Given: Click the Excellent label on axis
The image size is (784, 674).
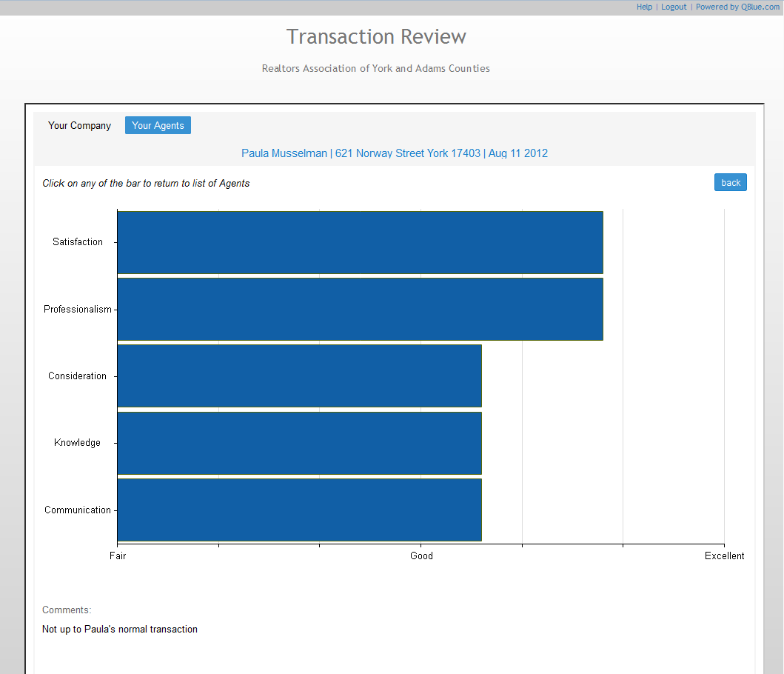Looking at the screenshot, I should 724,555.
